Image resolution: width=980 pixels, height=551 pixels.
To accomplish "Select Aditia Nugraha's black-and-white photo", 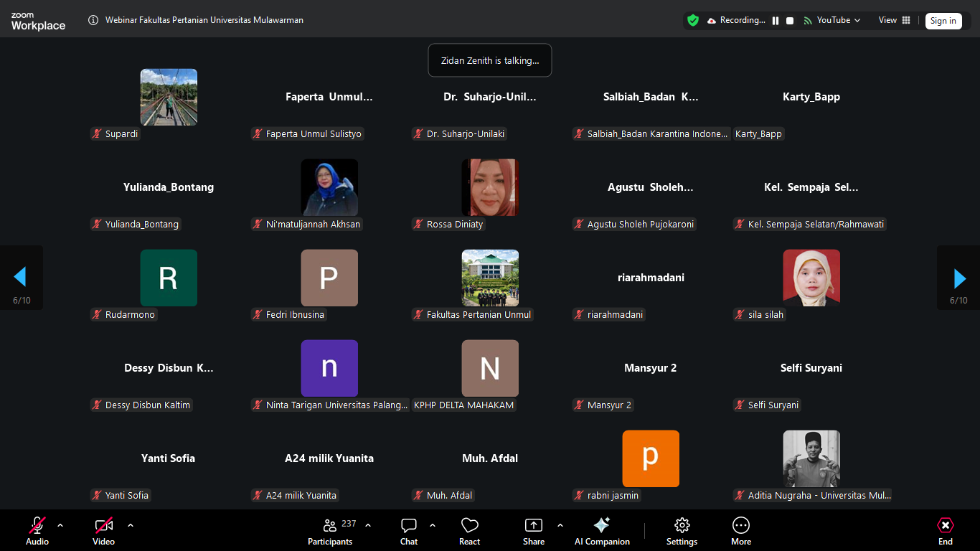I will pos(811,458).
